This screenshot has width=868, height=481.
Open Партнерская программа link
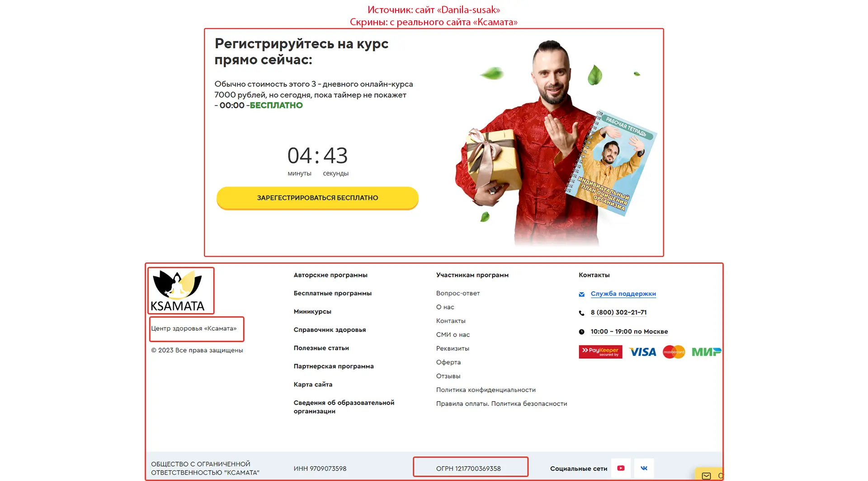click(x=334, y=366)
